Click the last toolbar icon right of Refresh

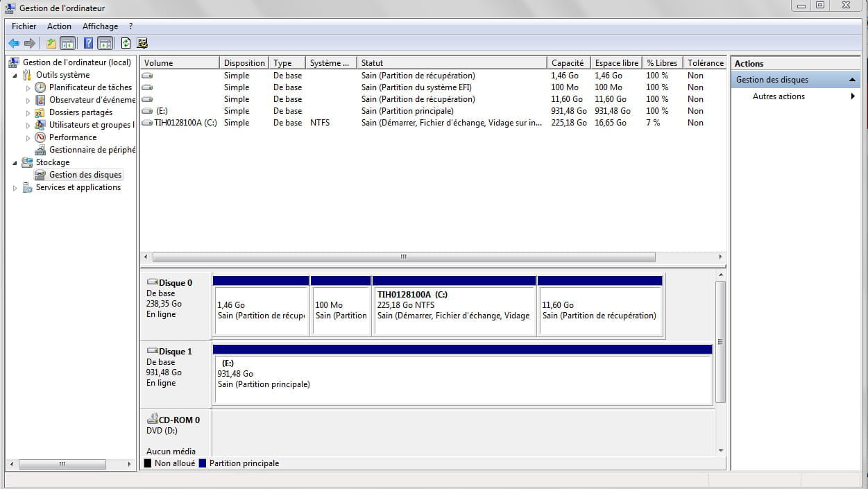click(142, 43)
